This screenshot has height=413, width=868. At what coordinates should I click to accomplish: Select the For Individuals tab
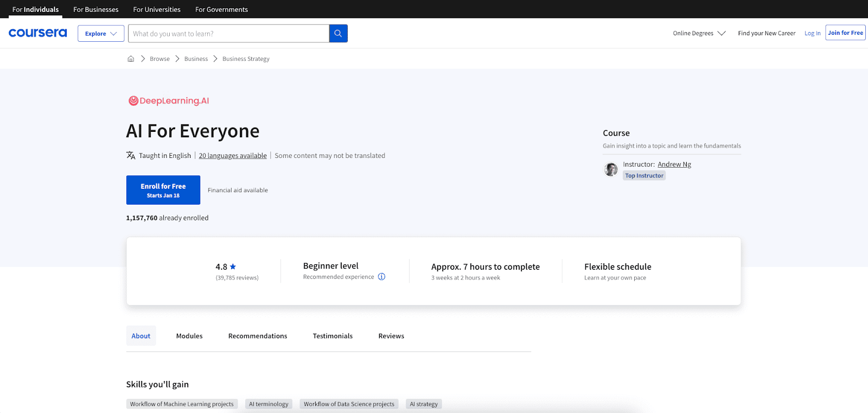[36, 9]
